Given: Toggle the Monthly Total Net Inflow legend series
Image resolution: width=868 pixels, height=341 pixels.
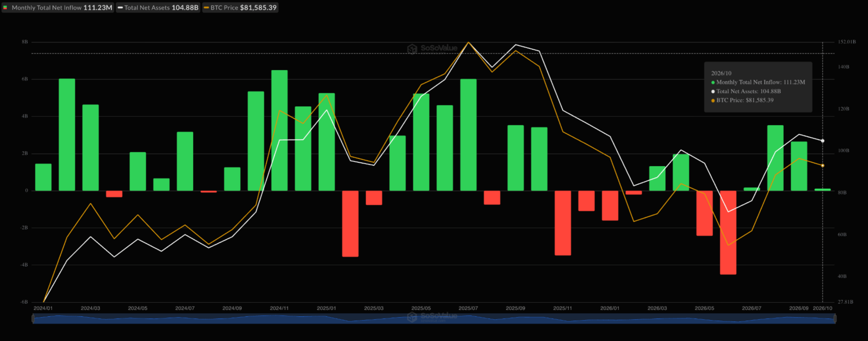Looking at the screenshot, I should (x=58, y=8).
